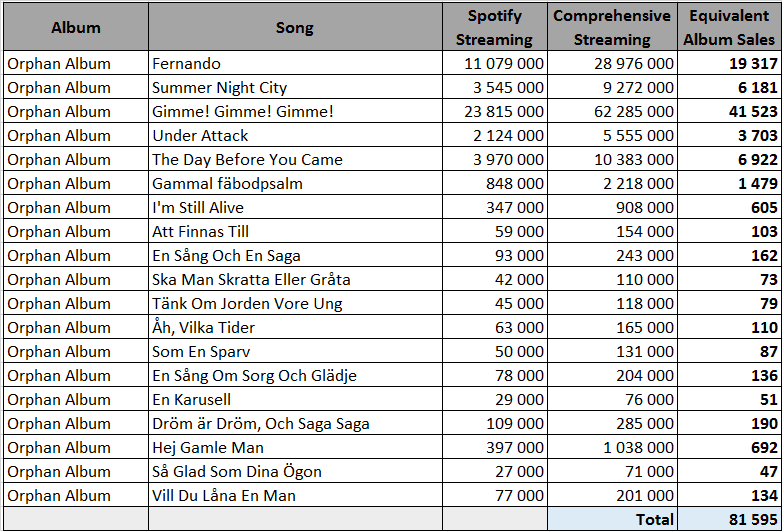Select the Vill Du Låna En Man cell
Viewport: 782px width, 531px height.
coord(295,495)
